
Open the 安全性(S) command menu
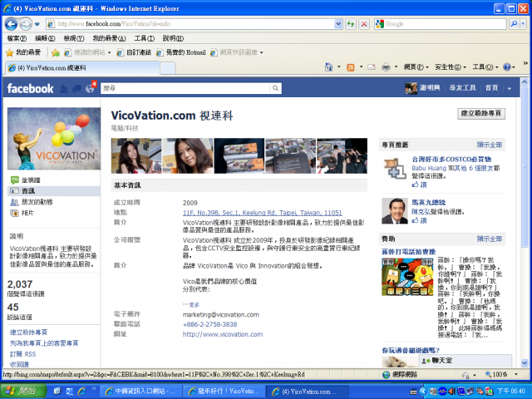451,67
